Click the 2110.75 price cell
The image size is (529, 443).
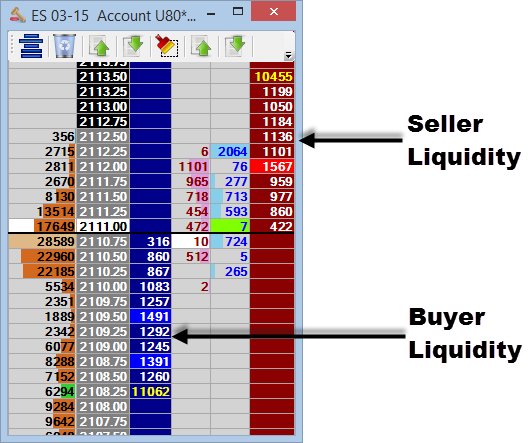[x=103, y=242]
